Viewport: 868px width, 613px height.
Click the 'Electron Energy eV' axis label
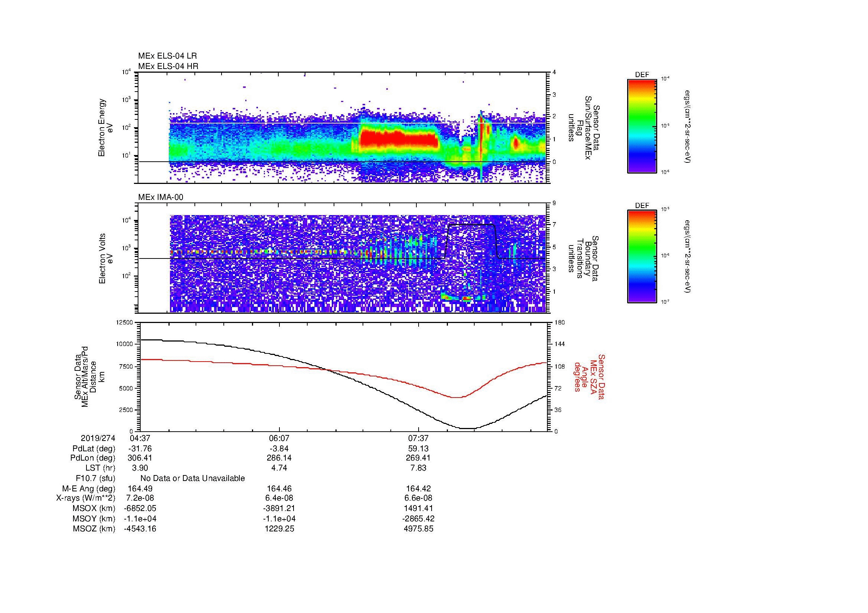[106, 128]
